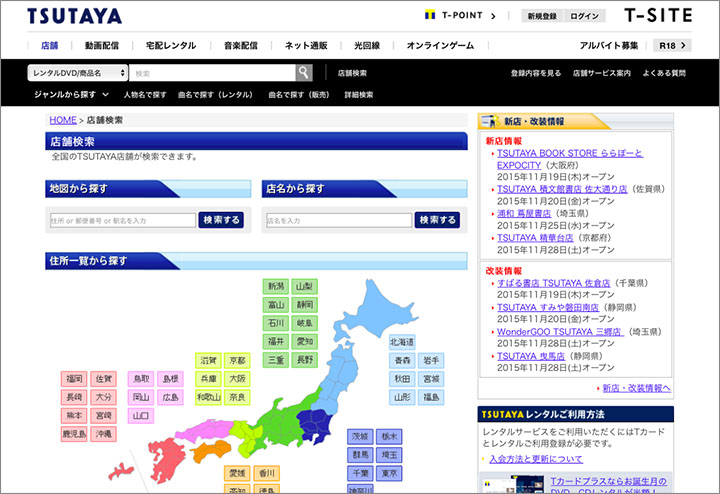Open すばる書店 TSUTAYA 佐倉店 link

[554, 283]
